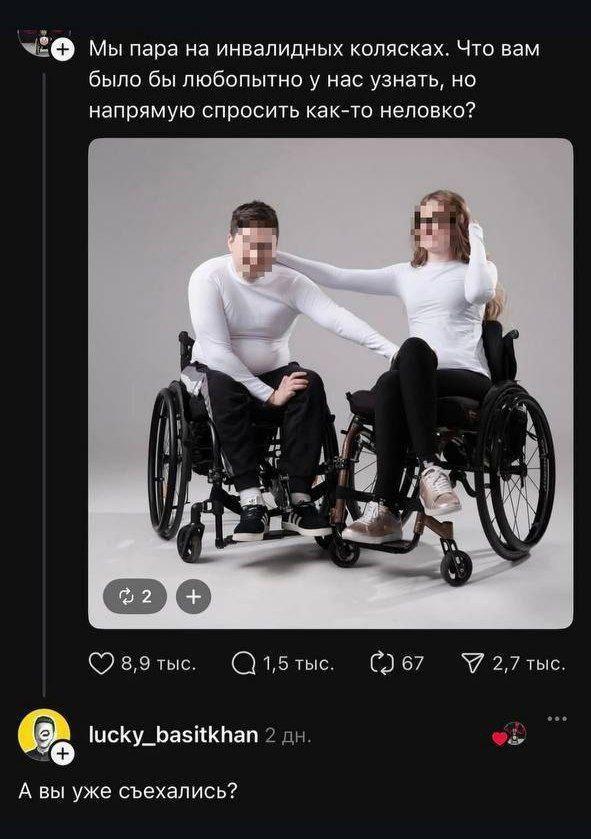591x839 pixels.
Task: Follow post author via plus on top avatar
Action: click(63, 50)
